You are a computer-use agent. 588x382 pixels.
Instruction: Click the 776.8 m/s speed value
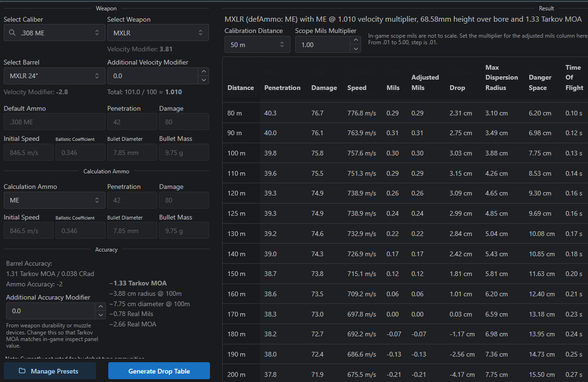pos(362,113)
